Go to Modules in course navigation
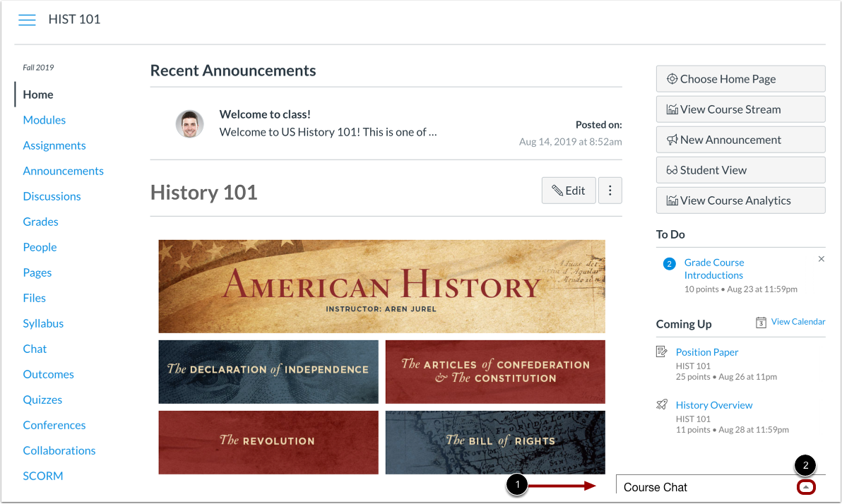The height and width of the screenshot is (504, 842). click(x=44, y=120)
